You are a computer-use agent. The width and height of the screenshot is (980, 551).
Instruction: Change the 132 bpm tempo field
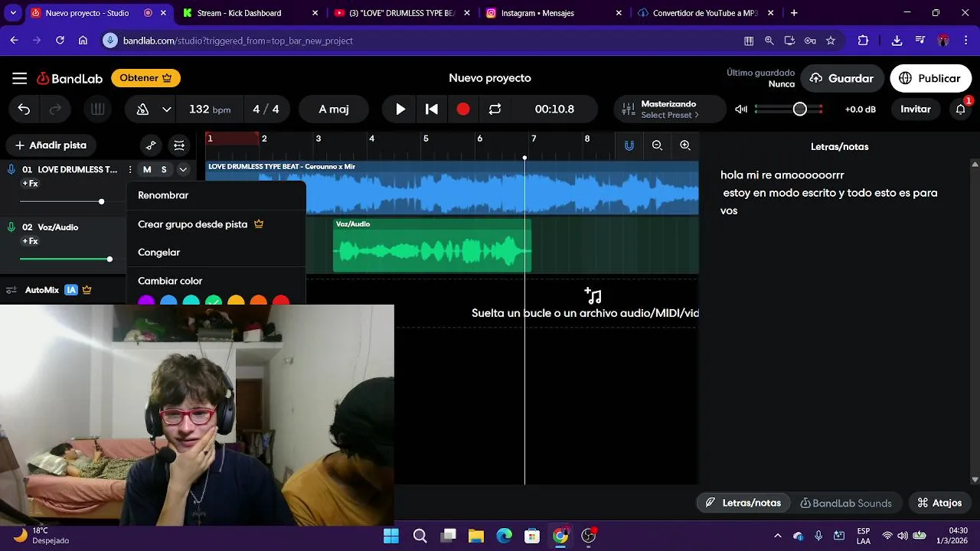click(x=210, y=109)
